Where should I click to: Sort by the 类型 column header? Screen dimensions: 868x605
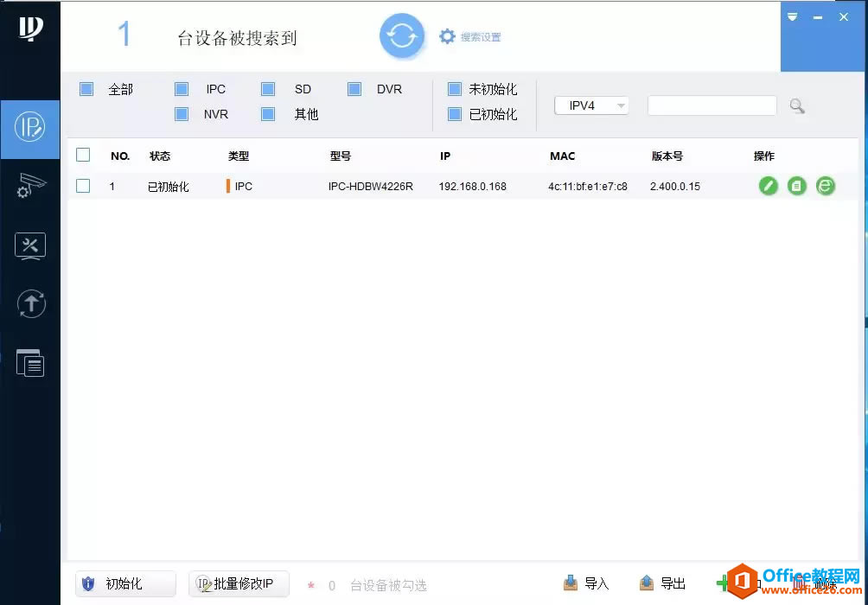239,156
